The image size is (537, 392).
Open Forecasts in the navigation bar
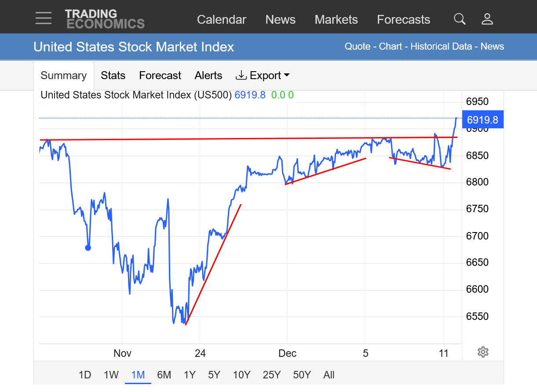coord(403,20)
